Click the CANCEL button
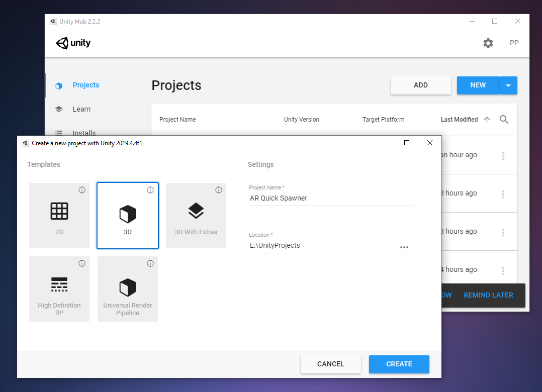The width and height of the screenshot is (542, 392). click(x=331, y=364)
